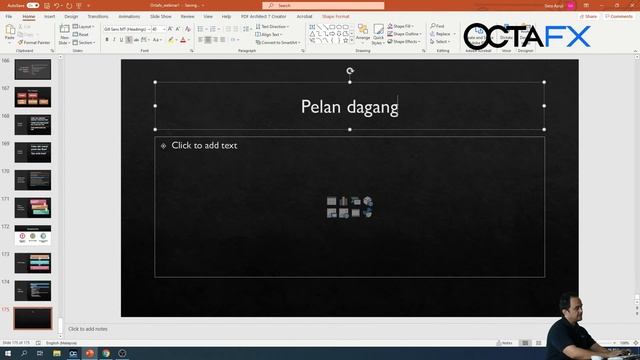640x360 pixels.
Task: Open the font name combo box
Action: [126, 29]
